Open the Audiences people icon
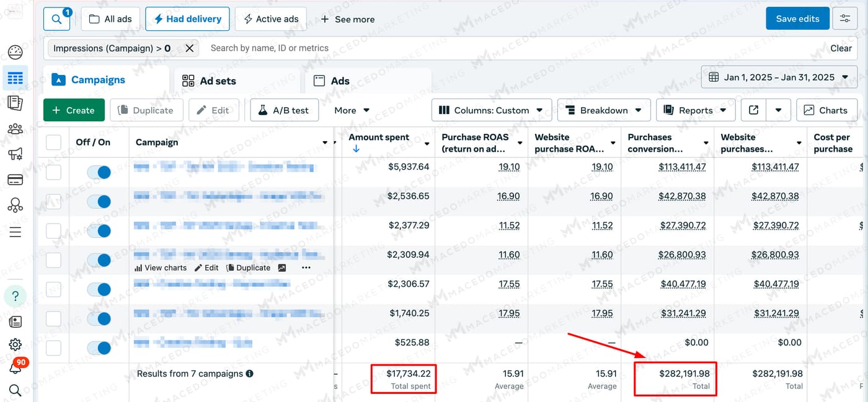Image resolution: width=868 pixels, height=402 pixels. [15, 129]
